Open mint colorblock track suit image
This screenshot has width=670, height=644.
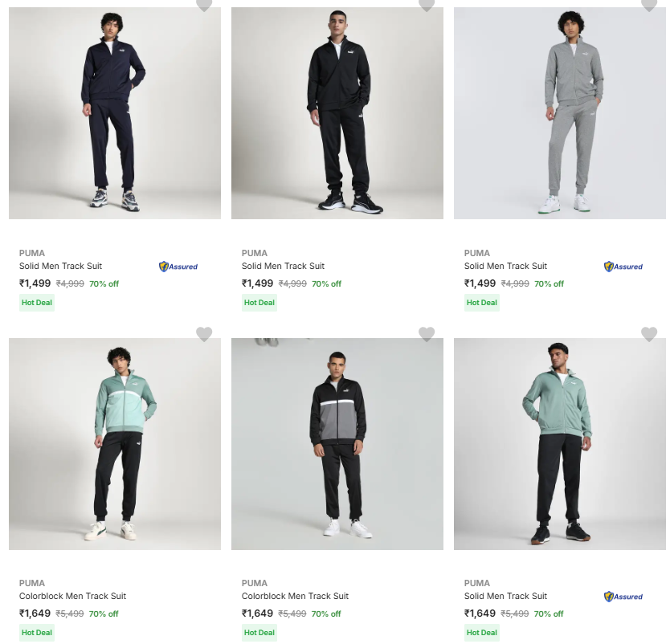click(115, 444)
